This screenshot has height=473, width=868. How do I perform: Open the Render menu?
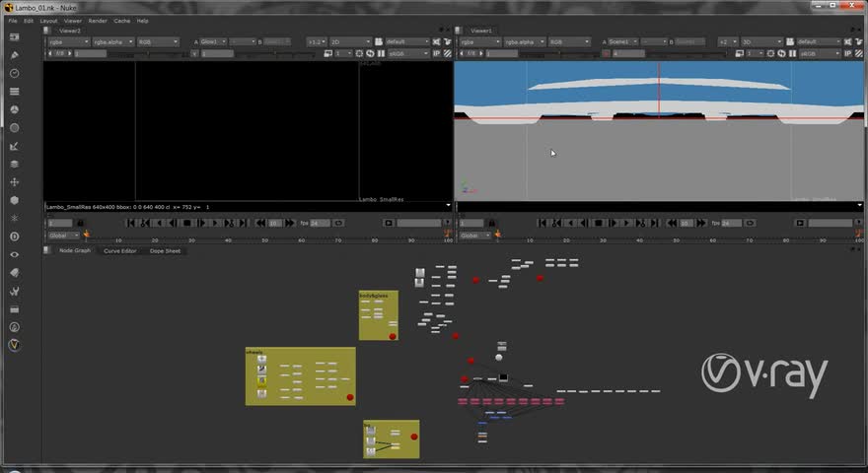[98, 21]
